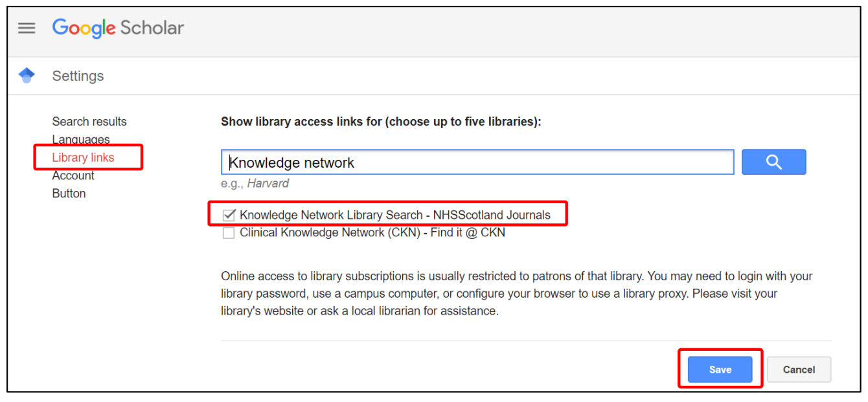Click the library search text field

[477, 162]
